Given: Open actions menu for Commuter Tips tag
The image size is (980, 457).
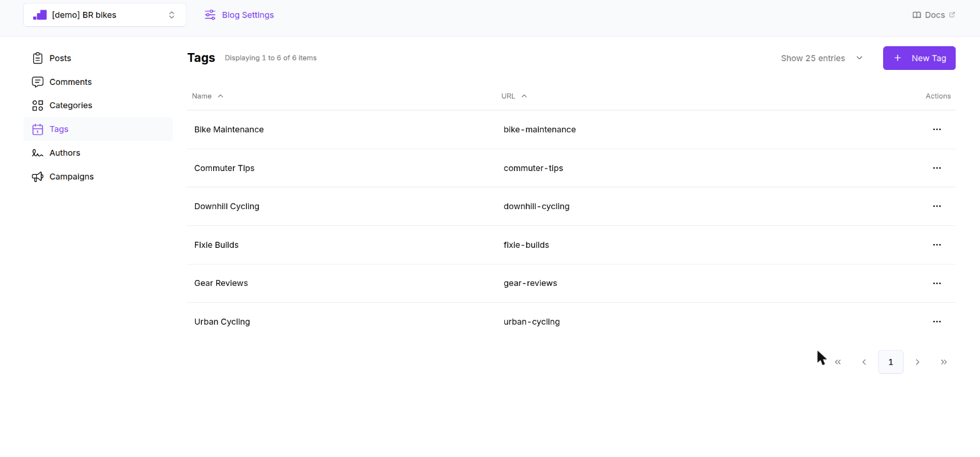Looking at the screenshot, I should pyautogui.click(x=936, y=168).
